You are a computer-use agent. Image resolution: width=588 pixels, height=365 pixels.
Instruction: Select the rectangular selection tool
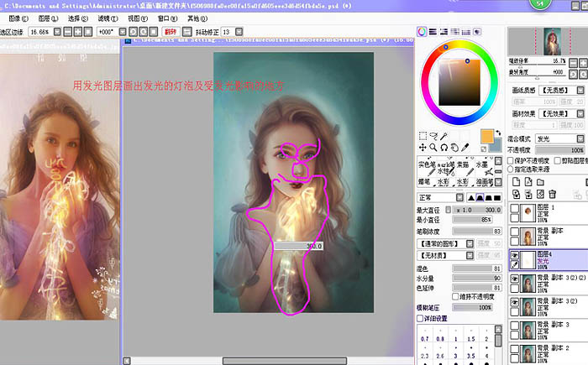pos(423,136)
